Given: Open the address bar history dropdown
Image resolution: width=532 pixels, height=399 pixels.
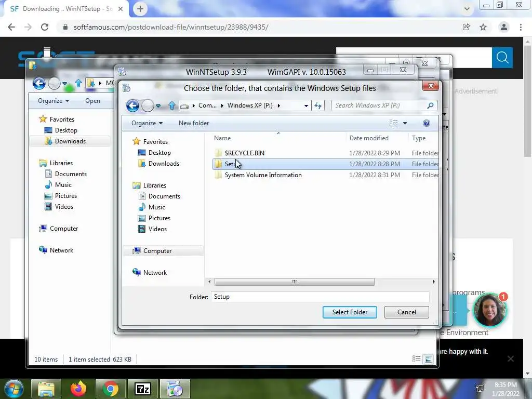Looking at the screenshot, I should click(306, 105).
